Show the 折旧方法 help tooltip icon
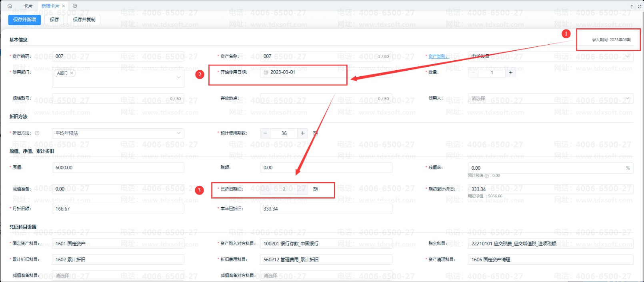Viewport: 644px width, 282px height. tap(37, 133)
